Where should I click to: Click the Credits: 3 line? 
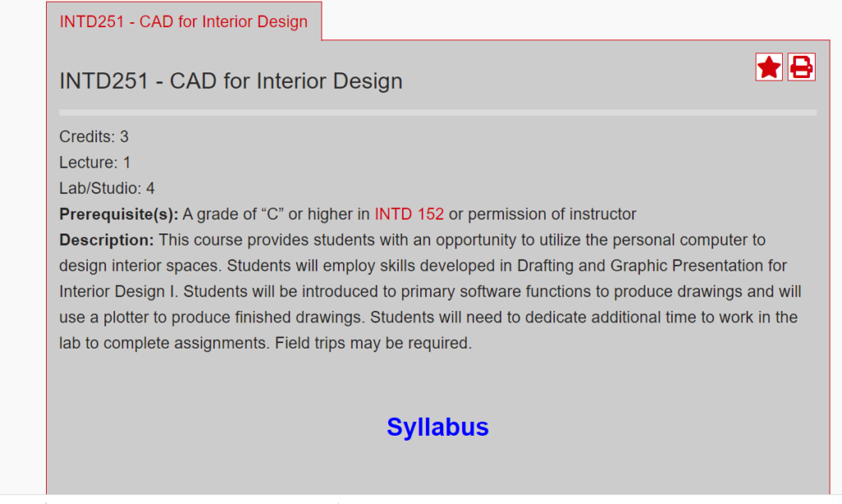point(94,136)
